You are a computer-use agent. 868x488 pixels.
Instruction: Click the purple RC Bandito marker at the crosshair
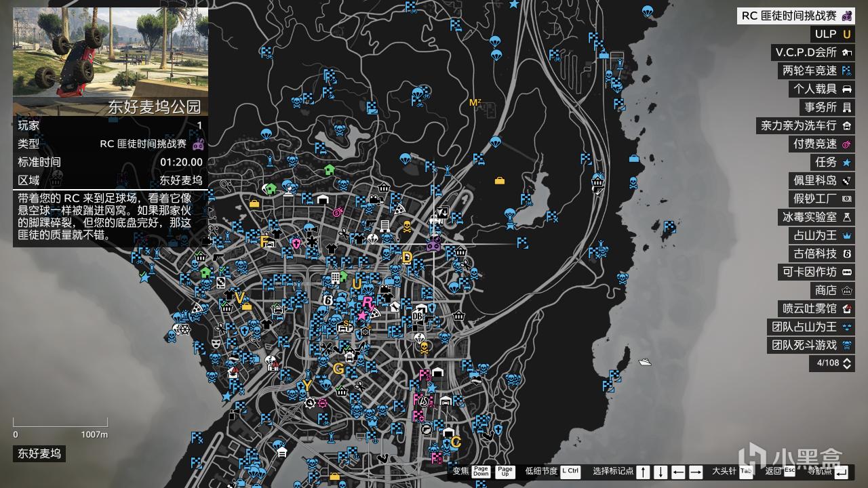point(433,245)
